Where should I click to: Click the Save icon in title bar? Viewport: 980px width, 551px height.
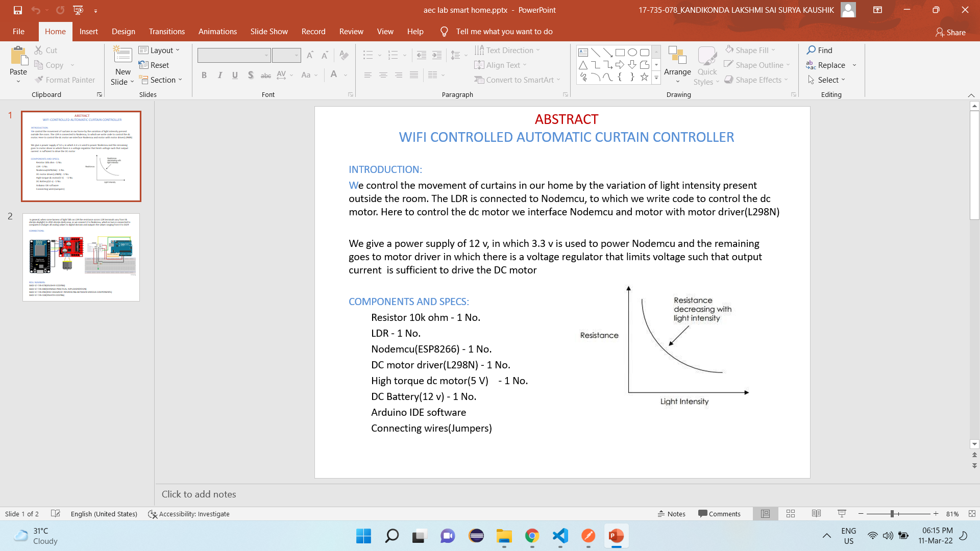(x=18, y=10)
